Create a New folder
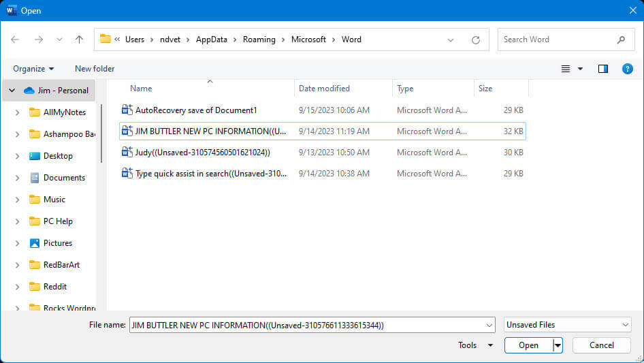Screen dimensions: 644x363 [95, 69]
